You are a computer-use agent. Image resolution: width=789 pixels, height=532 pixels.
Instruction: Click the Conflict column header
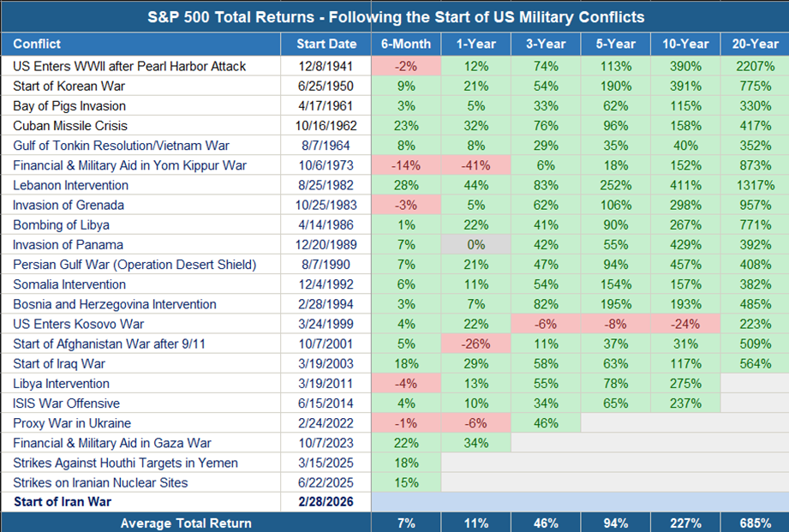[38, 44]
